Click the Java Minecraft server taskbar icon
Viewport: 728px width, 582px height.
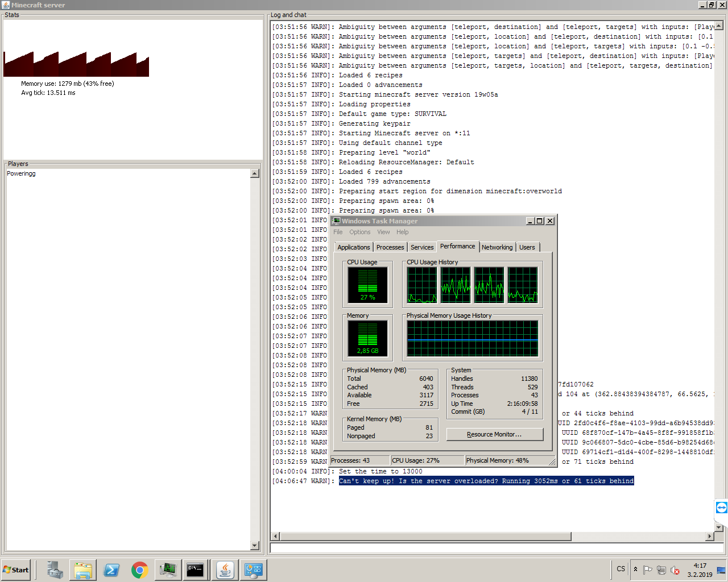(x=225, y=569)
